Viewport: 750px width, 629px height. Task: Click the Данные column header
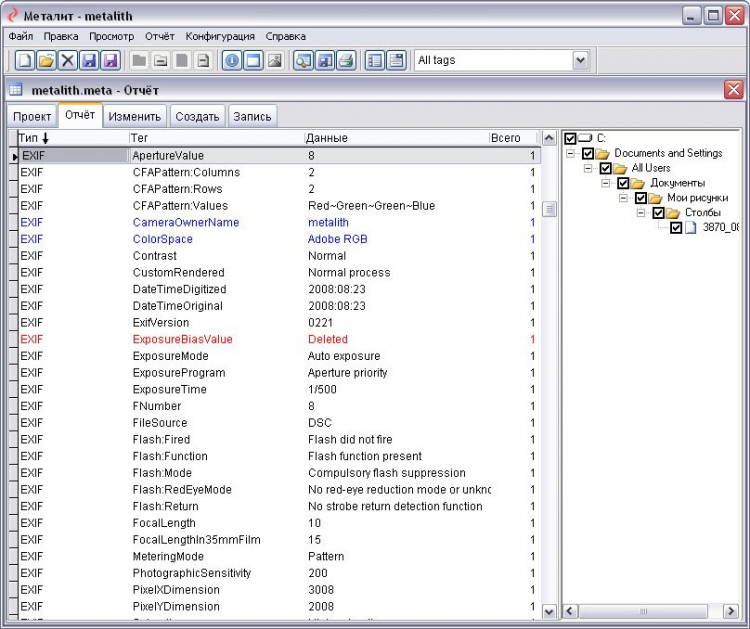395,138
